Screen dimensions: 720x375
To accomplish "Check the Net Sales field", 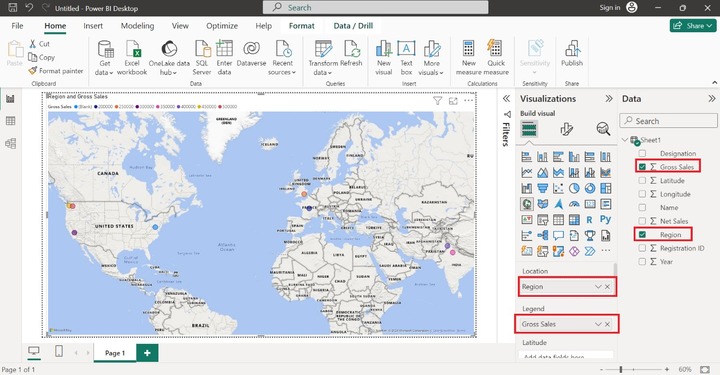I will 642,221.
